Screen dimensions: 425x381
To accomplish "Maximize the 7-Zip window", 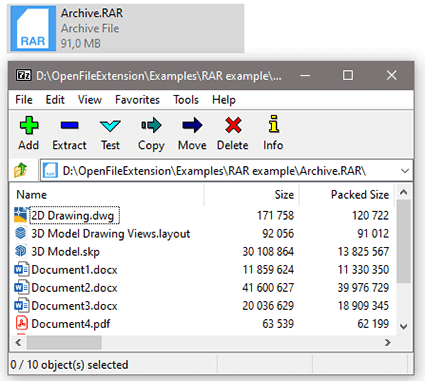I will (348, 75).
